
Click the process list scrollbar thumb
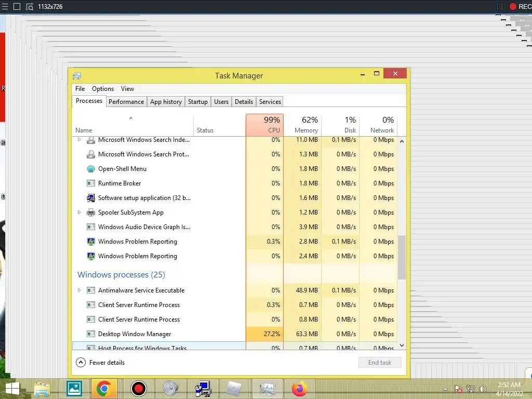[x=402, y=257]
